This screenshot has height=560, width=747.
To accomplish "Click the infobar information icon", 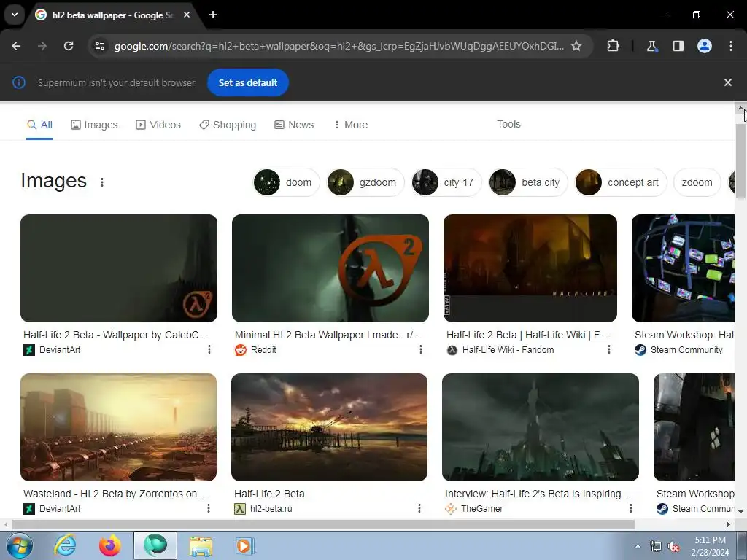I will pos(18,82).
